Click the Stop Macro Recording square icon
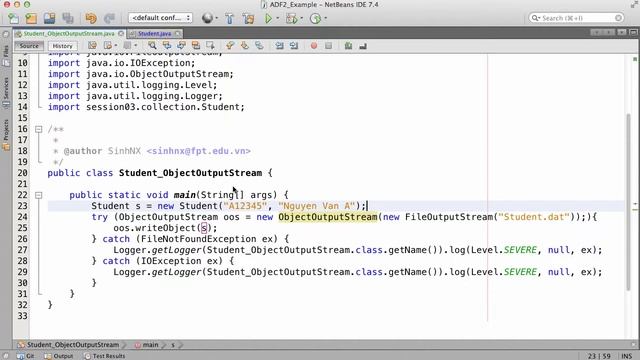The width and height of the screenshot is (640, 360). click(329, 46)
